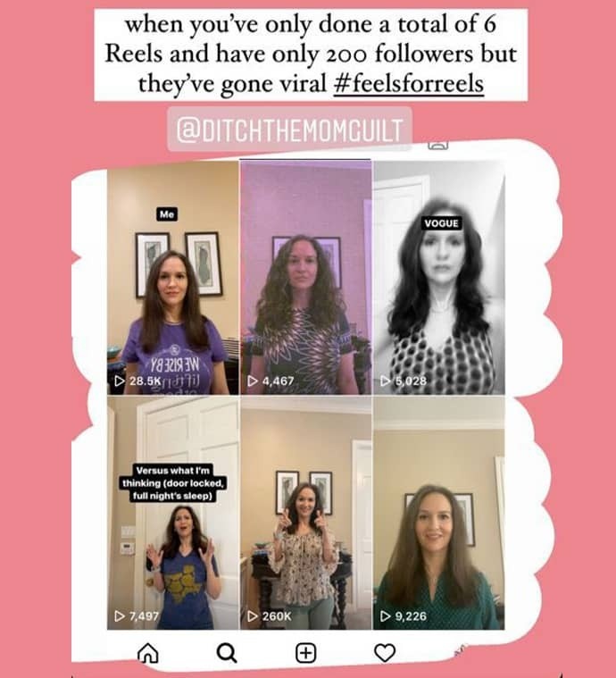Click play icon beside 28.5K views
Image resolution: width=616 pixels, height=678 pixels.
coord(120,381)
